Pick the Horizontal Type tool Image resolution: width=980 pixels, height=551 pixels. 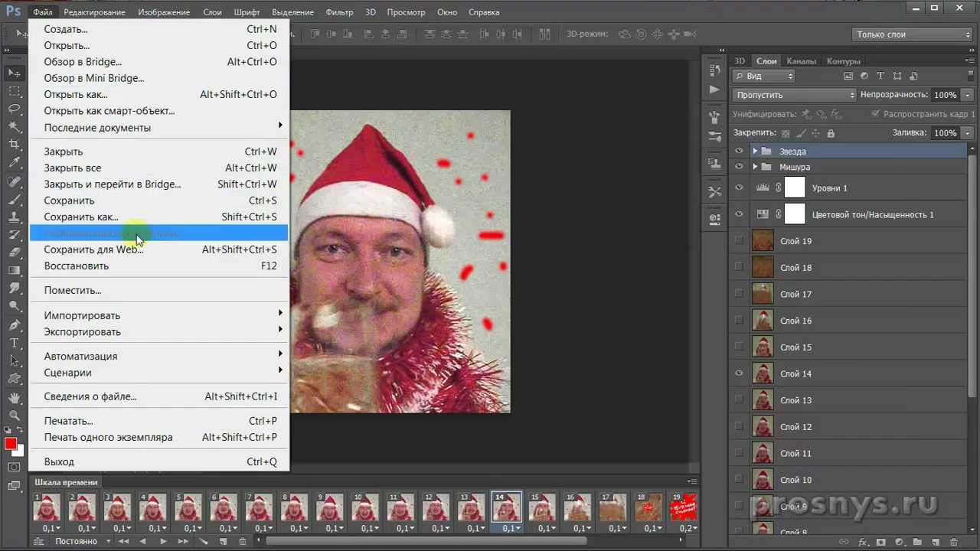(x=15, y=343)
